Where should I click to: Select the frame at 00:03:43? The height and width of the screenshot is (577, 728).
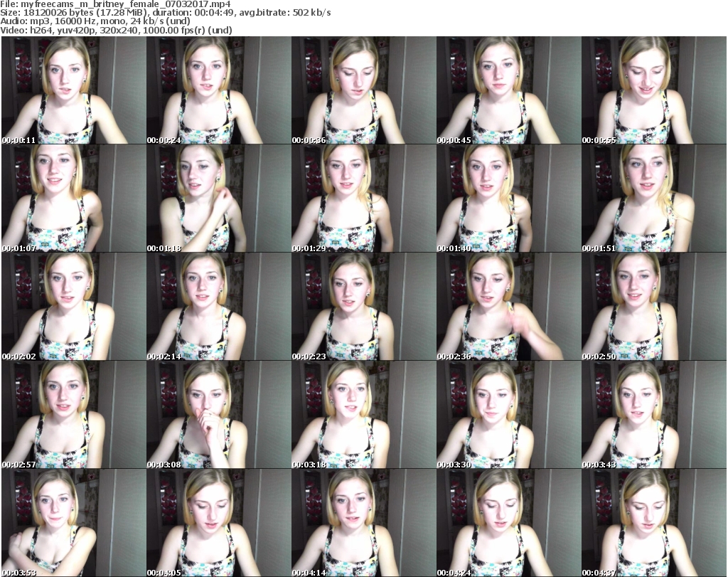click(654, 415)
